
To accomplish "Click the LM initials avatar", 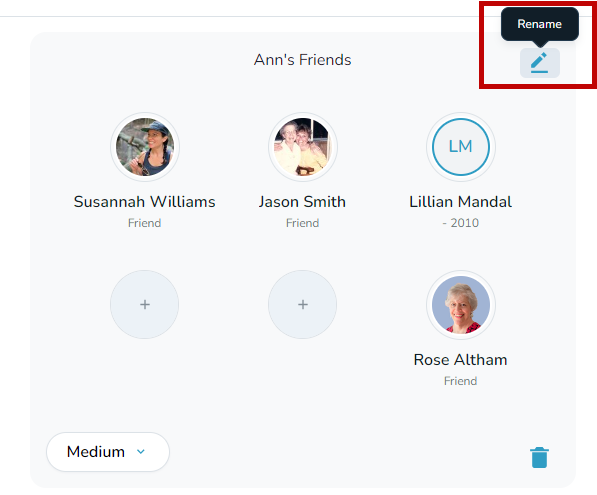I will pos(461,147).
